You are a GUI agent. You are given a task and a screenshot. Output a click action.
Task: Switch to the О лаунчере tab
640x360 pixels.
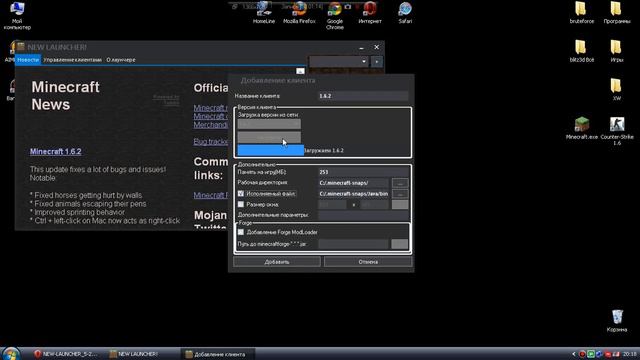(121, 60)
